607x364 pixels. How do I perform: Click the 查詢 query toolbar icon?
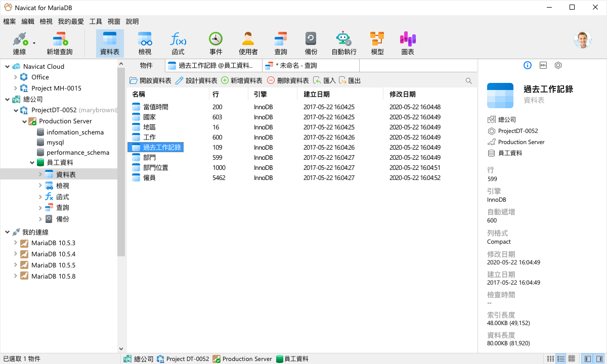click(281, 43)
